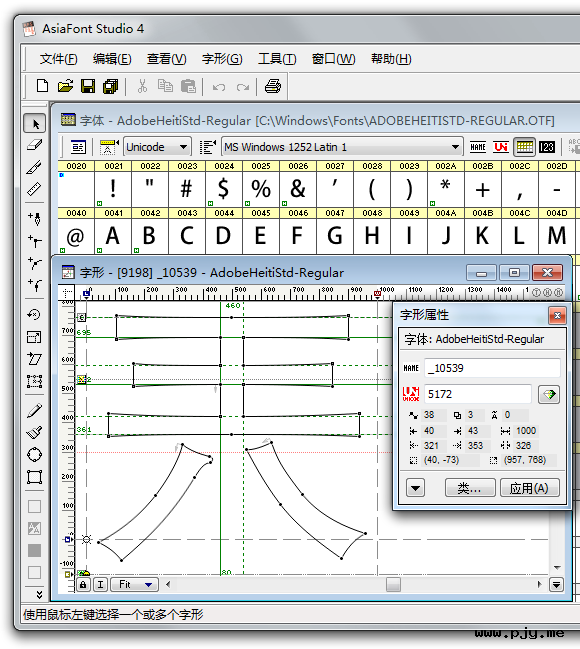Click the glyph window horizontal scrollbar thumb
This screenshot has height=649, width=580.
tap(393, 584)
